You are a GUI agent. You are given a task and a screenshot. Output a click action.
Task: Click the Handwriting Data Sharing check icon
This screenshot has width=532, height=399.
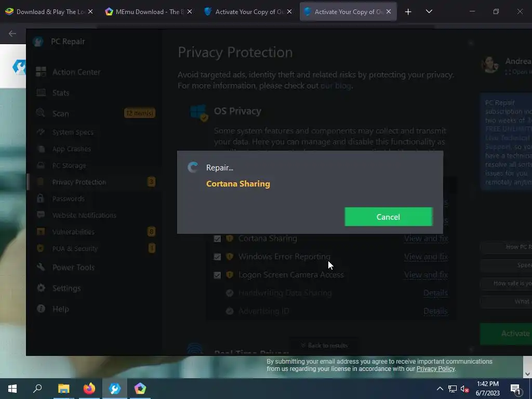[230, 293]
